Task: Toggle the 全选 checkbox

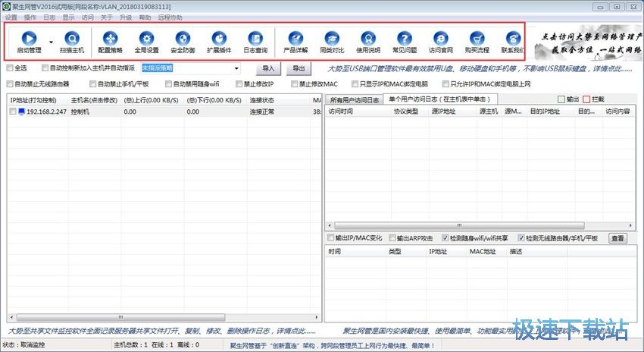Action: pyautogui.click(x=10, y=68)
